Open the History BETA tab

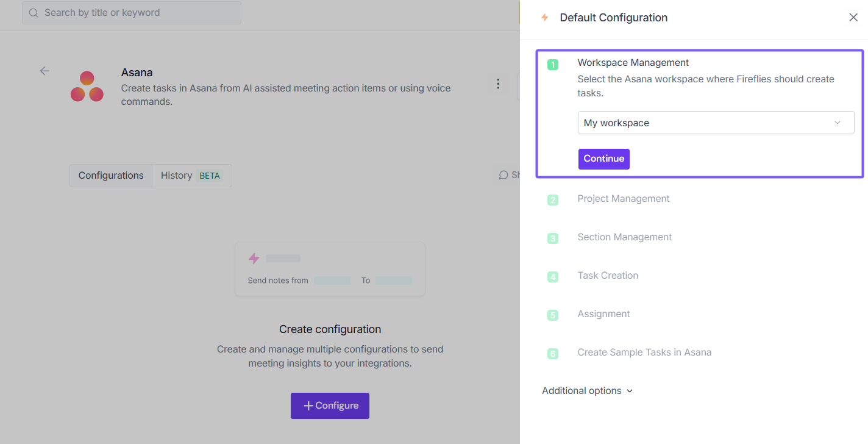[191, 176]
